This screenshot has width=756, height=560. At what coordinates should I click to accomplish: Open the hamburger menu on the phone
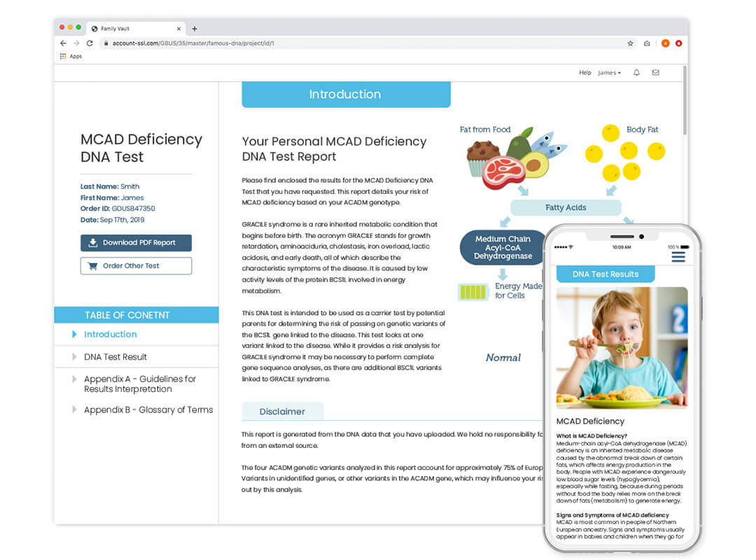(678, 257)
